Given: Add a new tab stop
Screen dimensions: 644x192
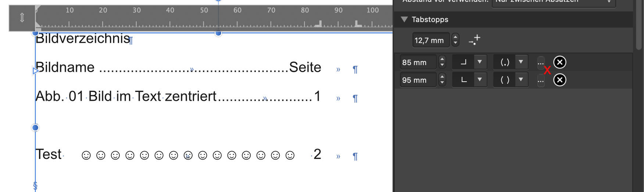Looking at the screenshot, I should [475, 40].
